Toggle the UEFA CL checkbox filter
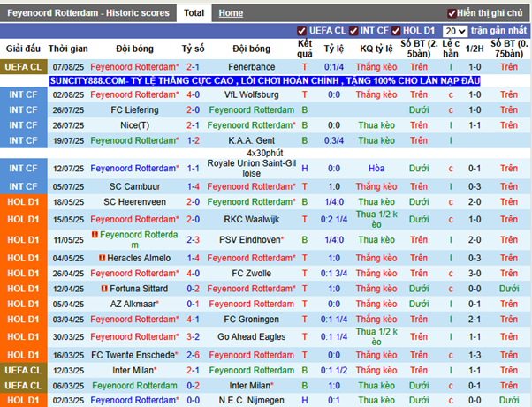Viewport: 532px width, 407px height. tap(301, 31)
